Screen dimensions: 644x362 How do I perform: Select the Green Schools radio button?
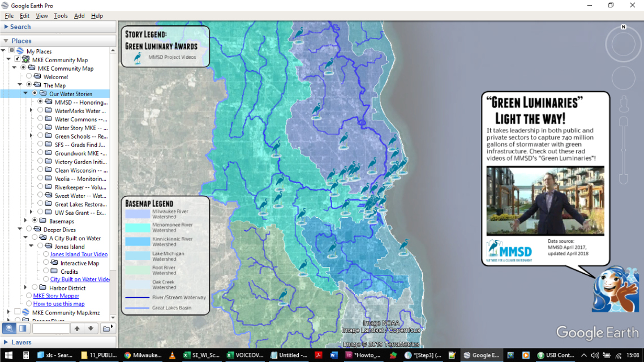click(40, 136)
